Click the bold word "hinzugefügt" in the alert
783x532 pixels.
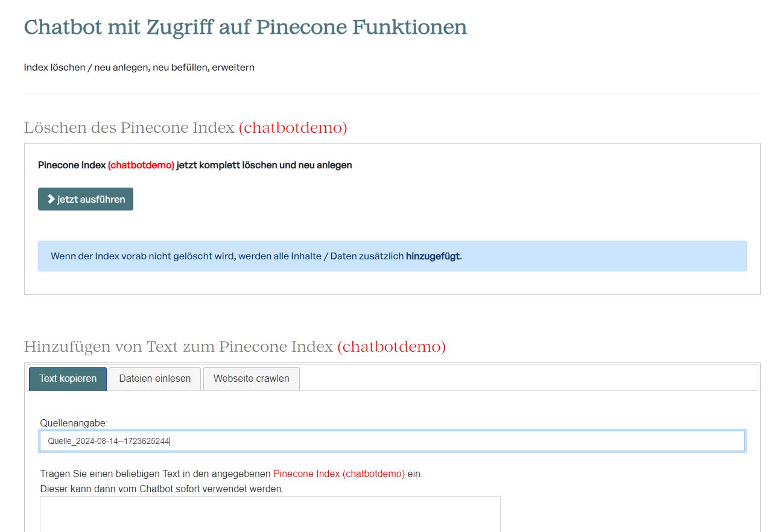tap(433, 256)
